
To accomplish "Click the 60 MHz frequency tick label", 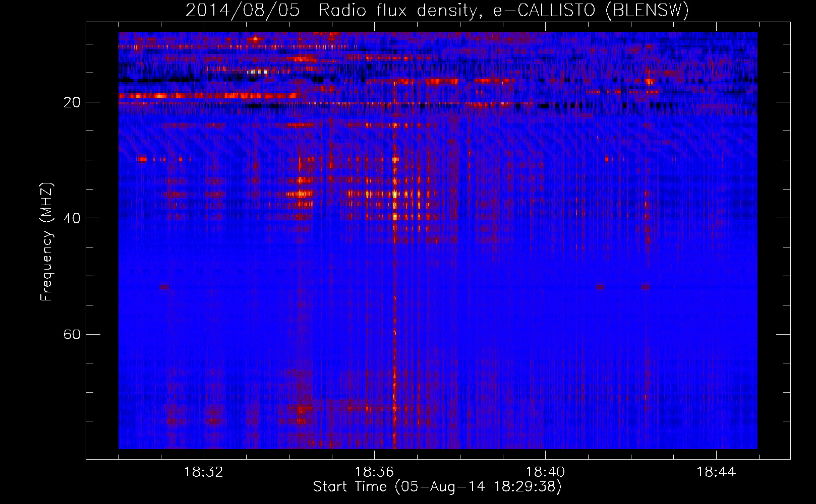I will point(72,334).
